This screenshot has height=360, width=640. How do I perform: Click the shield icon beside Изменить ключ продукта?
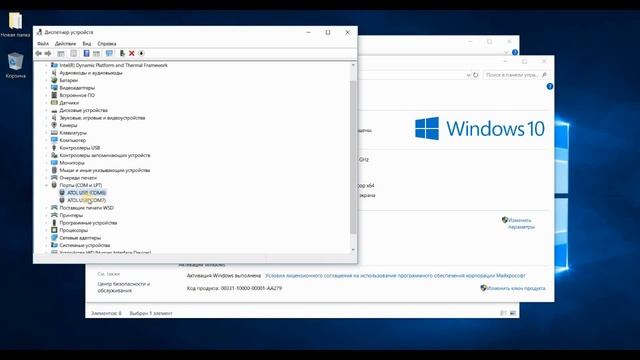484,288
